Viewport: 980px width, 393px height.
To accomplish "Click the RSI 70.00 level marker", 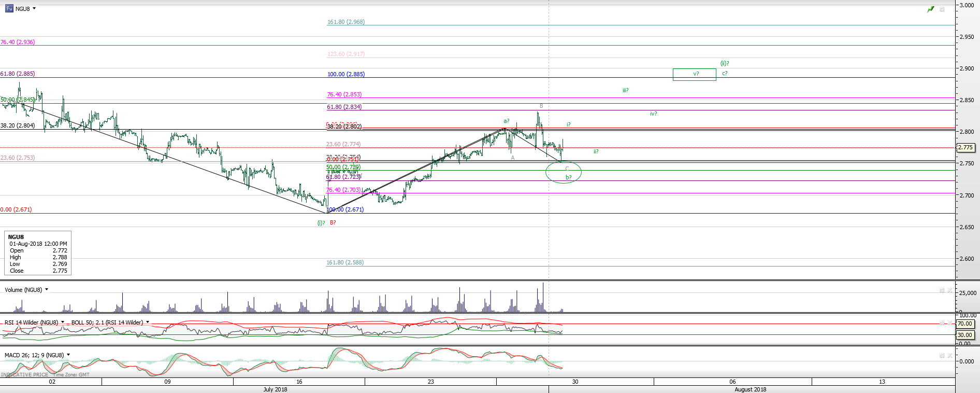I will pos(964,324).
